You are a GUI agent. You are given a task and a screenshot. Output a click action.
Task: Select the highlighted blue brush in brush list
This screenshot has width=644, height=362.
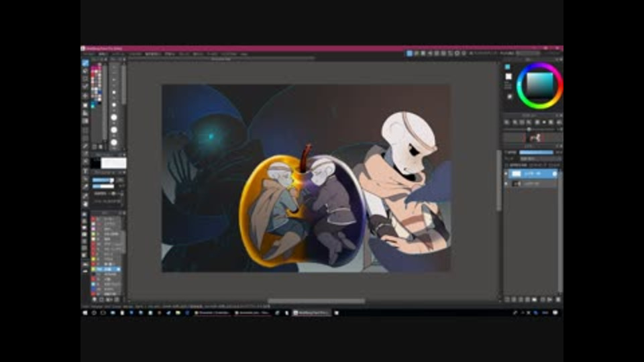click(107, 269)
